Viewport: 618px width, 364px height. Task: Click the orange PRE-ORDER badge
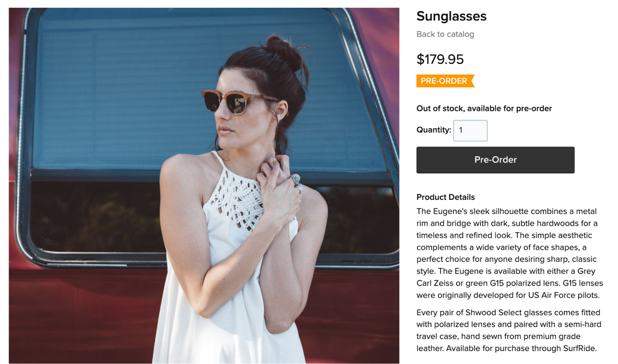[445, 81]
